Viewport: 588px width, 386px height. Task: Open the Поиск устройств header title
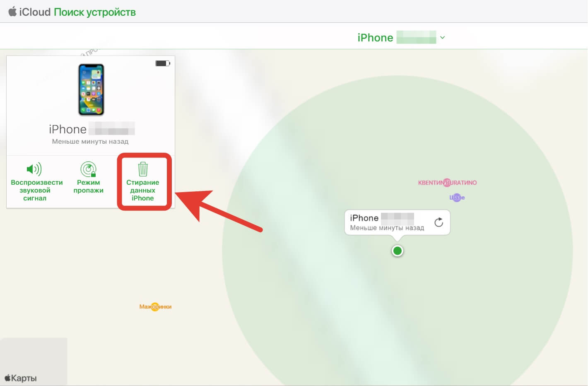(x=95, y=12)
